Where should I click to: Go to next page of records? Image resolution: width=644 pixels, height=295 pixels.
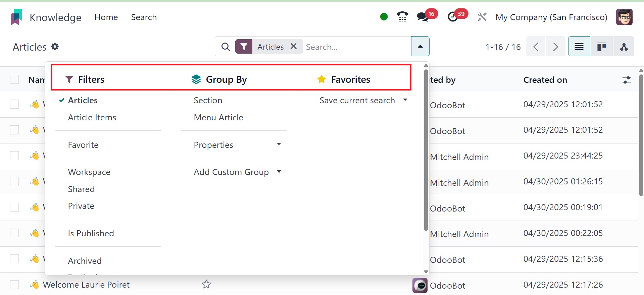click(555, 47)
